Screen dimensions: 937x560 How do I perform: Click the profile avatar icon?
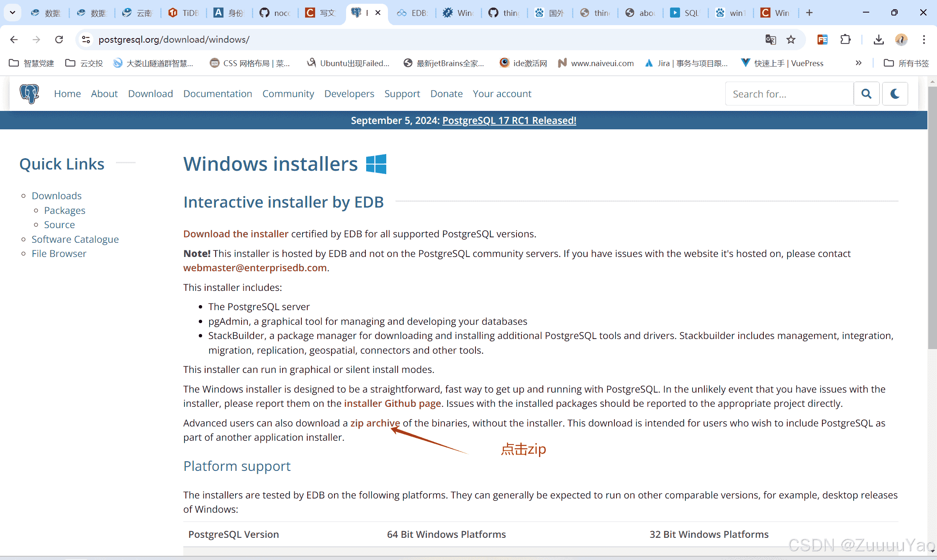click(x=901, y=39)
